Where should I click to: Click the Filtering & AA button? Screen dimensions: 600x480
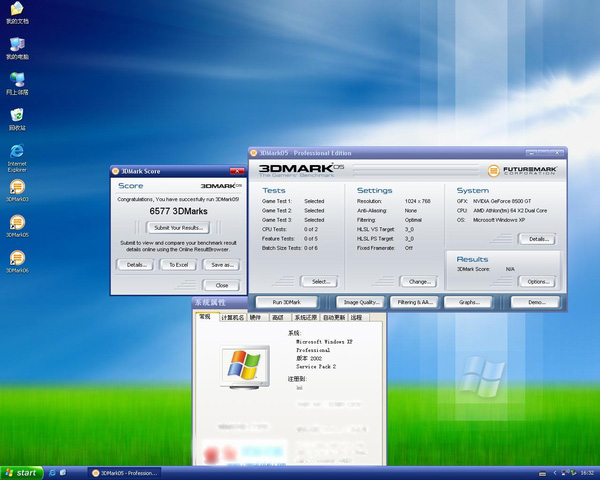(x=415, y=302)
